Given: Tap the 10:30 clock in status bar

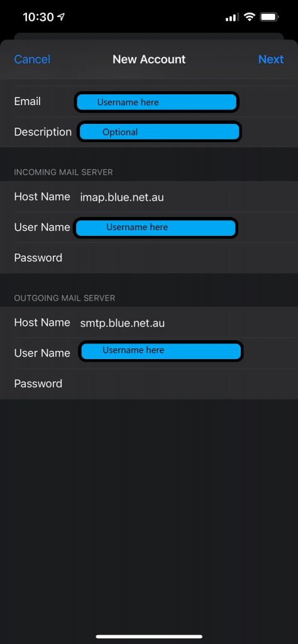Looking at the screenshot, I should [x=38, y=17].
